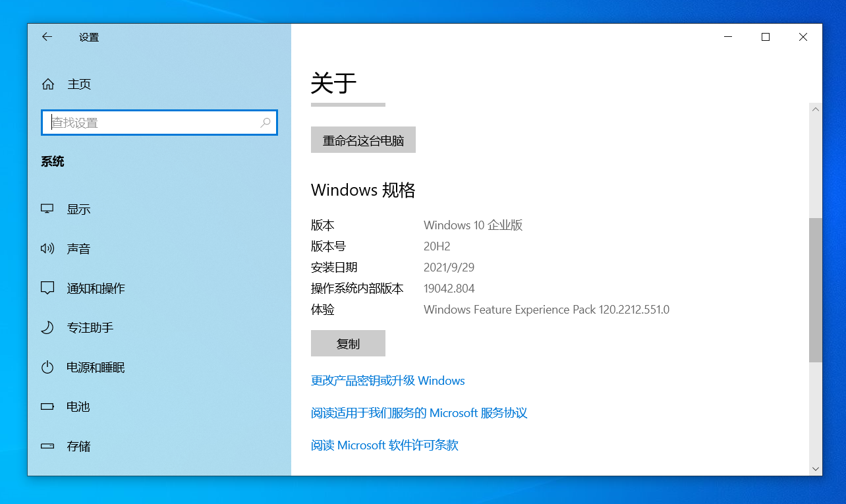Click the 关于 page title
This screenshot has width=846, height=504.
tap(333, 84)
